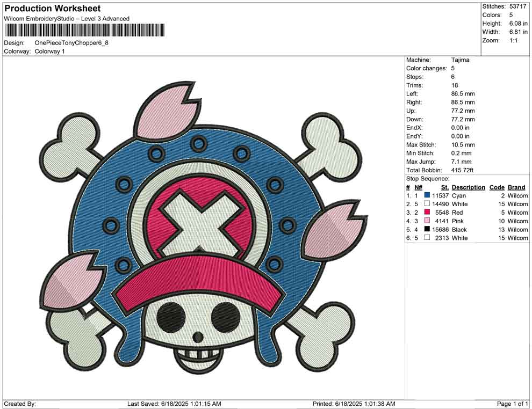Click the 'Stop Sequence:' label
This screenshot has width=532, height=409.
click(x=428, y=178)
